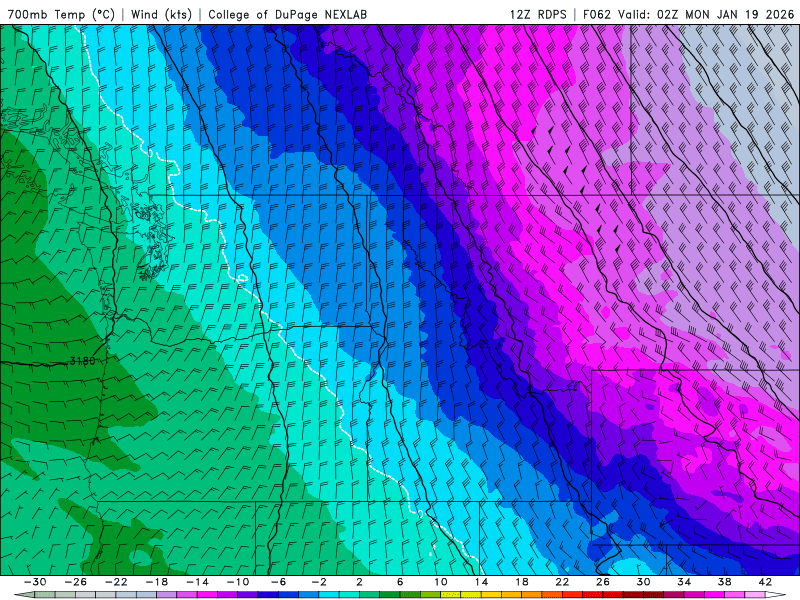Click the '-6' legend value
Screen dimensions: 800x600
pos(278,582)
